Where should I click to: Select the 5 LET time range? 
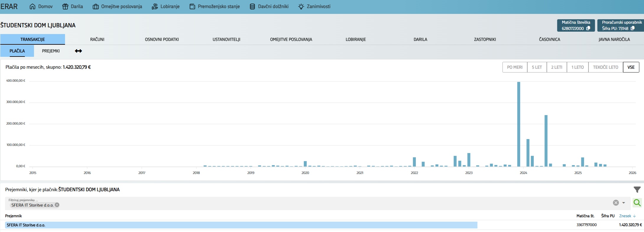(x=537, y=67)
